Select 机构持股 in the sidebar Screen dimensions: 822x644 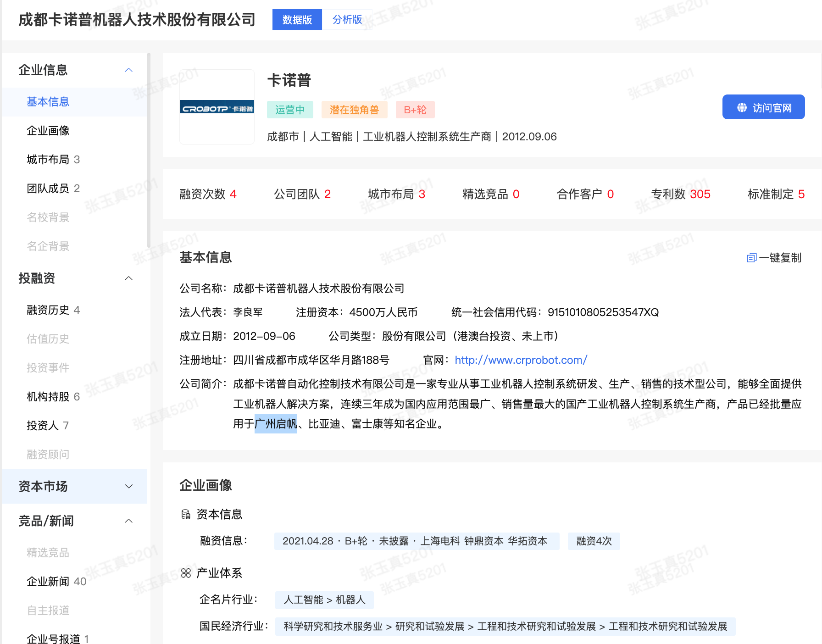click(x=48, y=397)
